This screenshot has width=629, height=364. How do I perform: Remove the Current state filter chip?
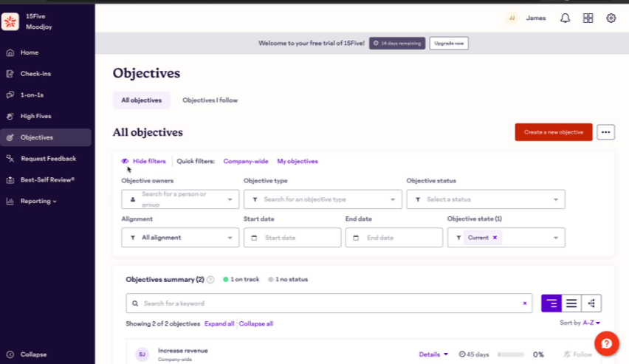(495, 238)
